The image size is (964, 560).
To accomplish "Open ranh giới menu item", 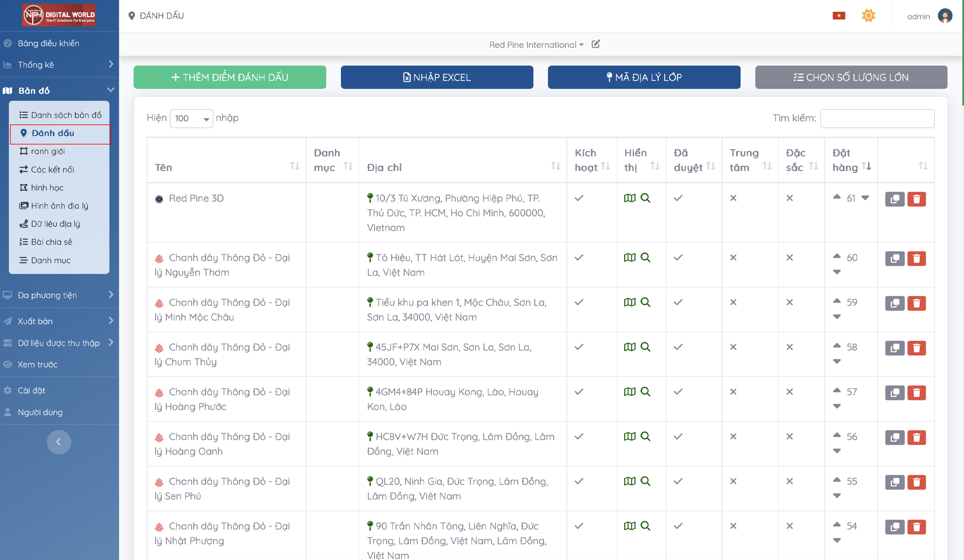I will point(48,151).
